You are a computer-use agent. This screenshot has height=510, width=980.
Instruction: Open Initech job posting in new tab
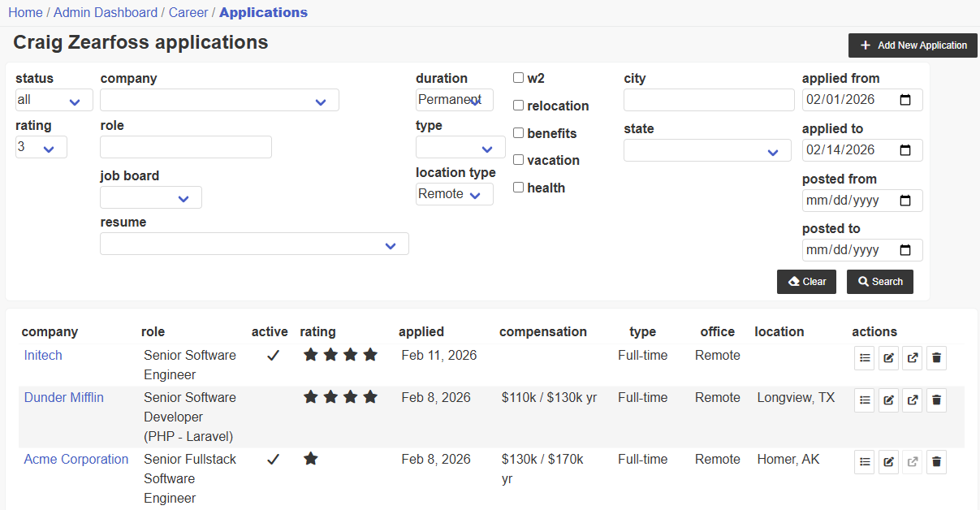click(x=912, y=357)
